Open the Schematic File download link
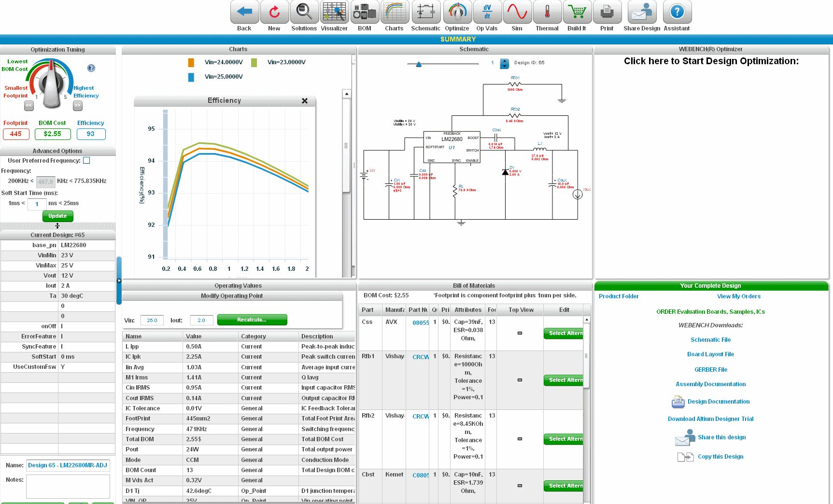833x504 pixels. 710,340
